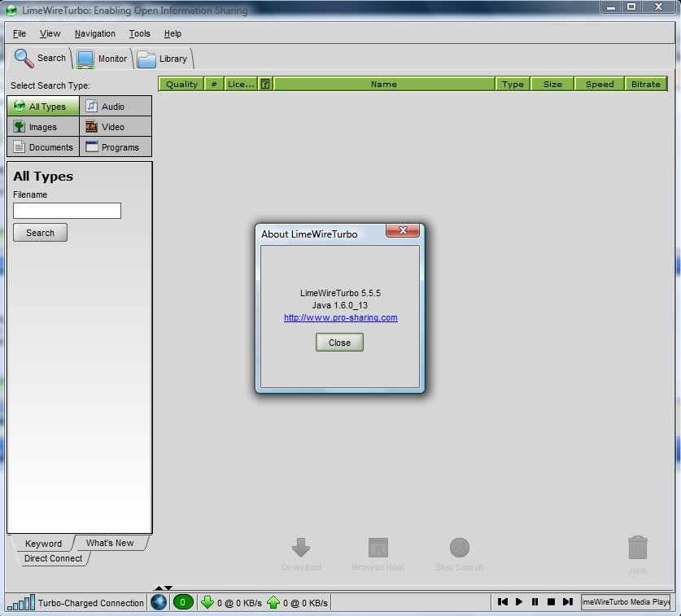Stop the media player
This screenshot has width=681, height=616.
pos(551,601)
